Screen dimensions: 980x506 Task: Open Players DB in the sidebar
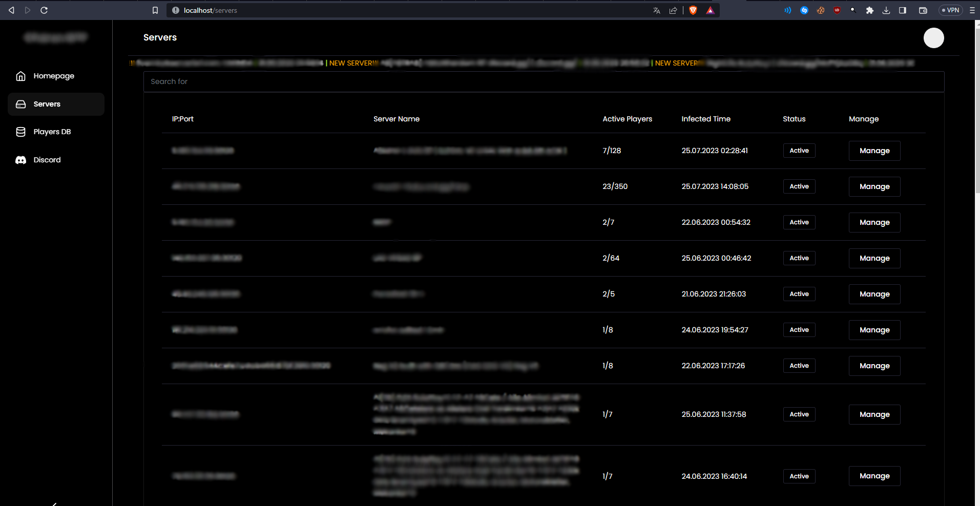pos(56,132)
